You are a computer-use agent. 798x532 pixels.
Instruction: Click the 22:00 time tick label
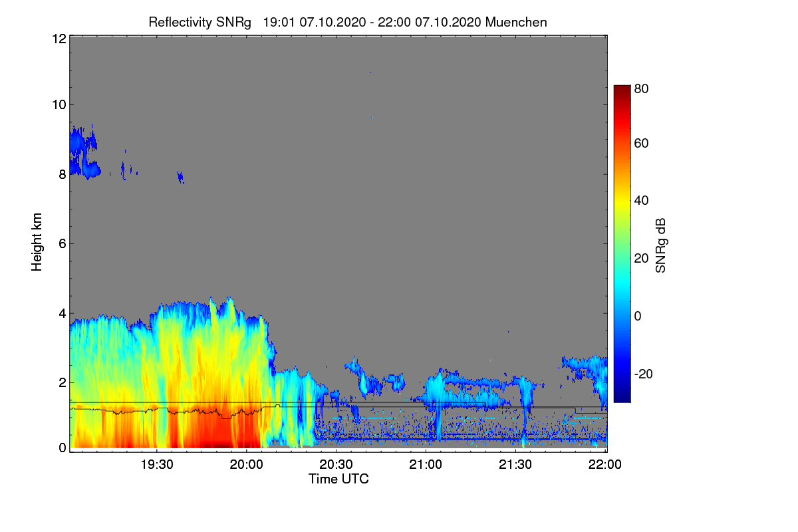point(605,465)
